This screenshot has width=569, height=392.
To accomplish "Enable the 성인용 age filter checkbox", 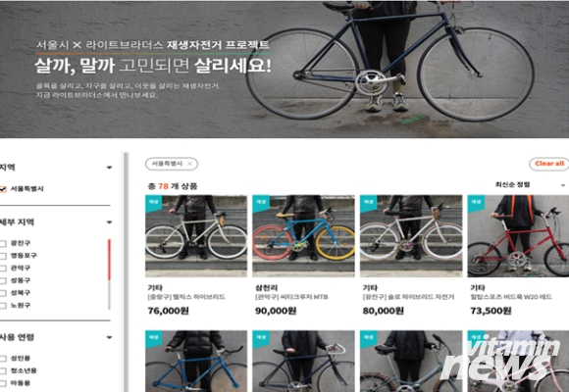I will [3, 359].
